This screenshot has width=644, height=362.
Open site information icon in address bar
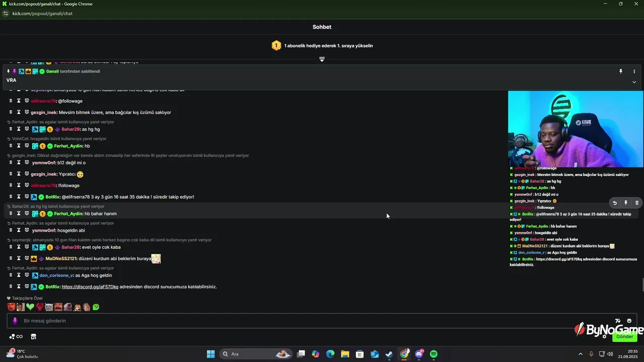6,14
